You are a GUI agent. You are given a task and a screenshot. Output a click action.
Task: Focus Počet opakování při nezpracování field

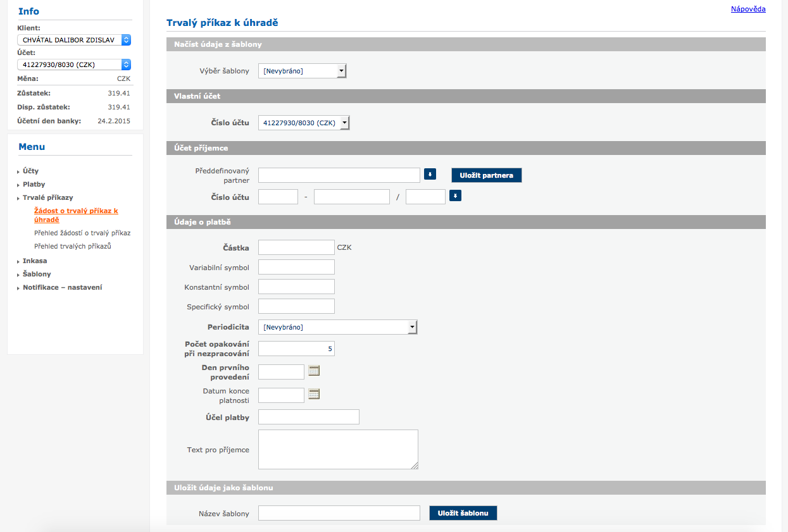pos(296,349)
